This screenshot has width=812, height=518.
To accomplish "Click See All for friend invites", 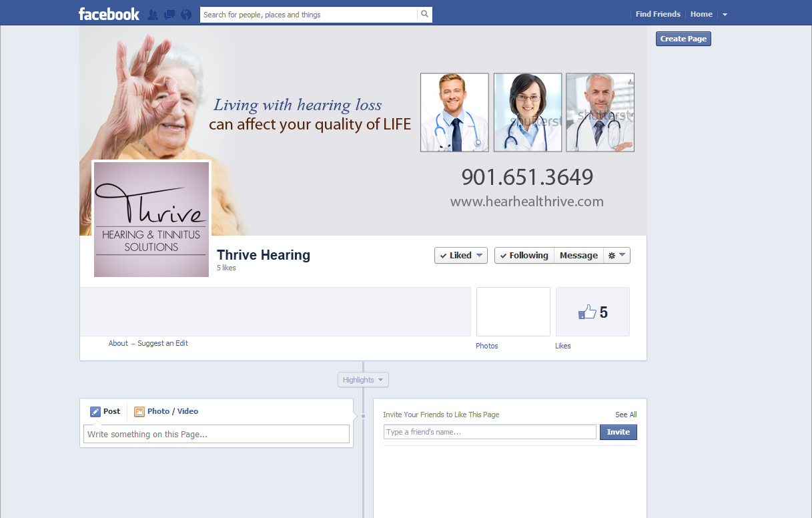I will point(626,415).
